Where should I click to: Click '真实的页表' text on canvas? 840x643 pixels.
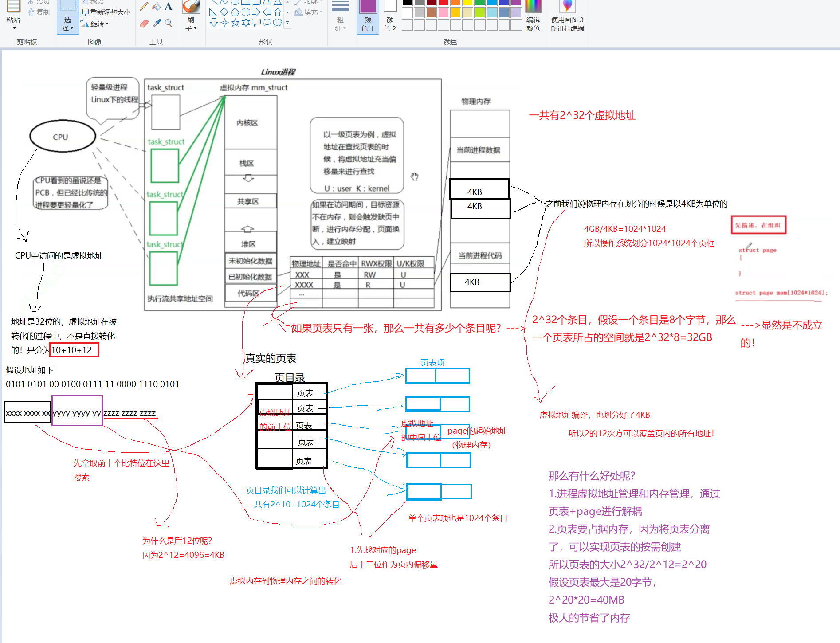coord(271,358)
